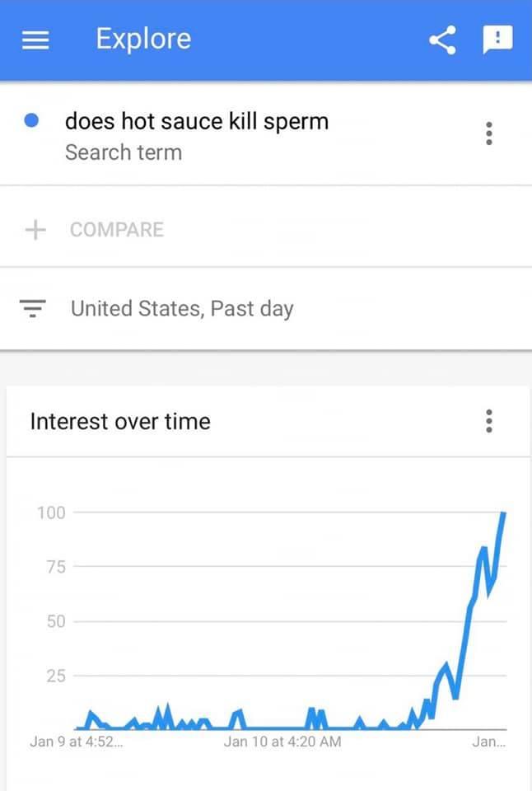Tap the share icon in header

(442, 40)
